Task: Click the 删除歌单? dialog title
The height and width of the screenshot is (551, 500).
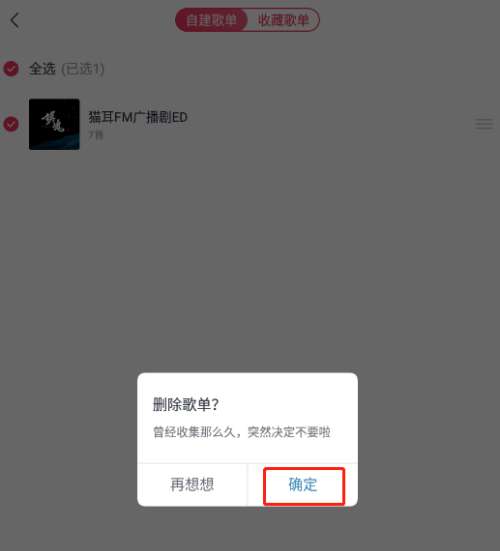Action: point(186,404)
